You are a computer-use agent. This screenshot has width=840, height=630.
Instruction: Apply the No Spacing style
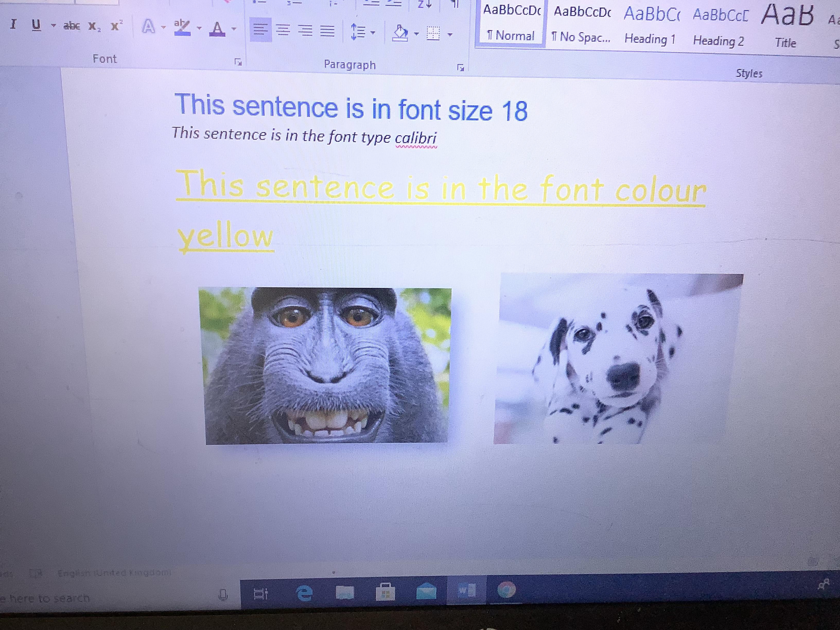click(582, 24)
